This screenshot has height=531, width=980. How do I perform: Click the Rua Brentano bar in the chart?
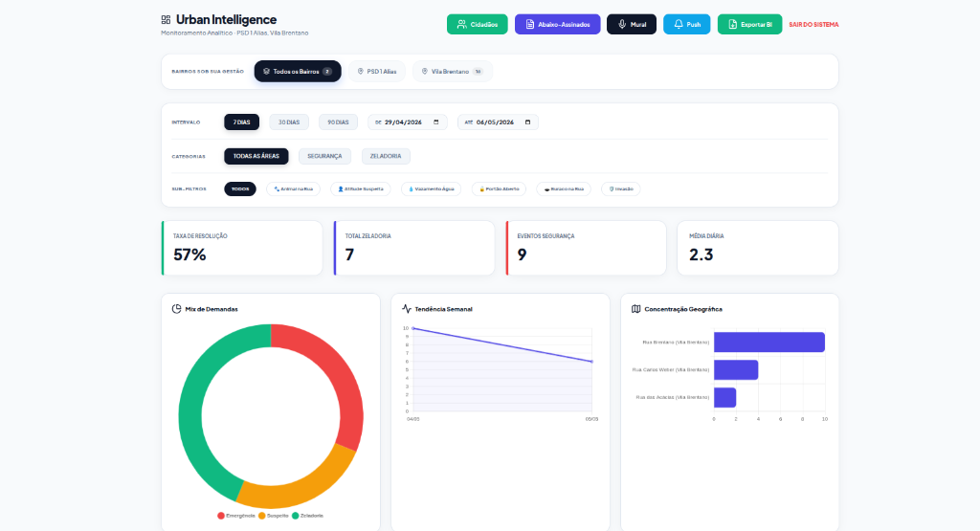point(769,343)
